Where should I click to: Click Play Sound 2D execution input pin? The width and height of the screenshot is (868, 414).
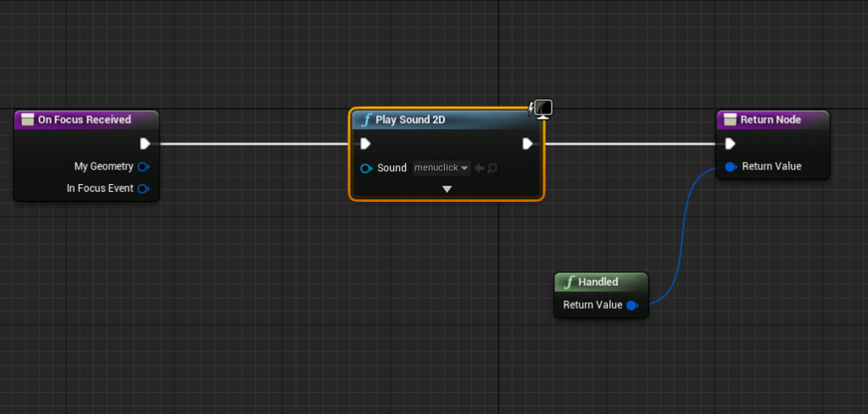coord(365,143)
